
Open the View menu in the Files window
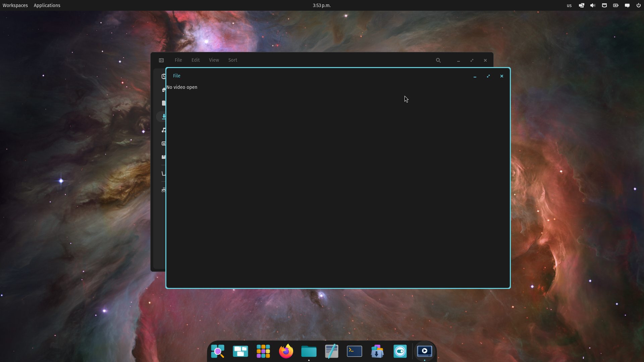214,60
